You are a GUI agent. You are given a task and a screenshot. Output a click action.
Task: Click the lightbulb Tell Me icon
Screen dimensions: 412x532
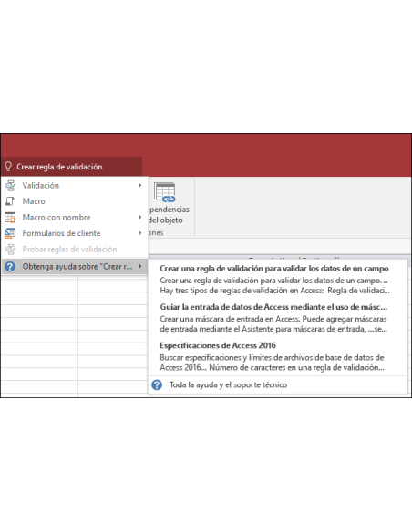pos(8,166)
